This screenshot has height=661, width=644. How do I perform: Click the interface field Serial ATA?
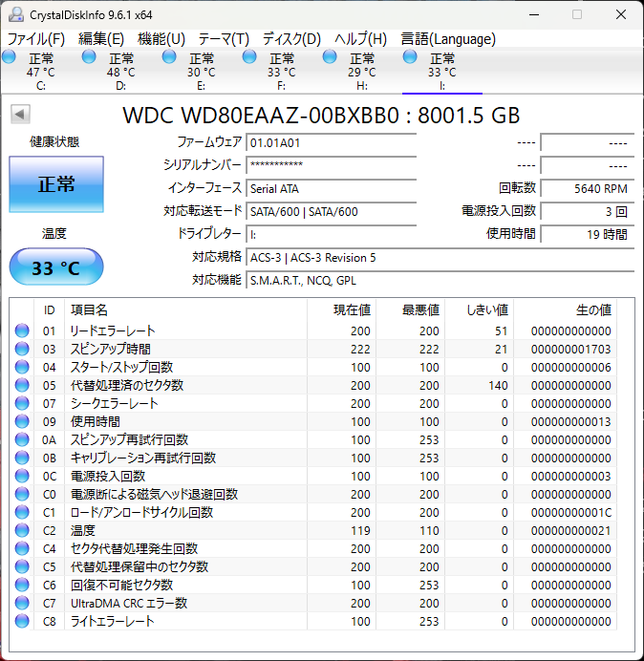pos(332,188)
